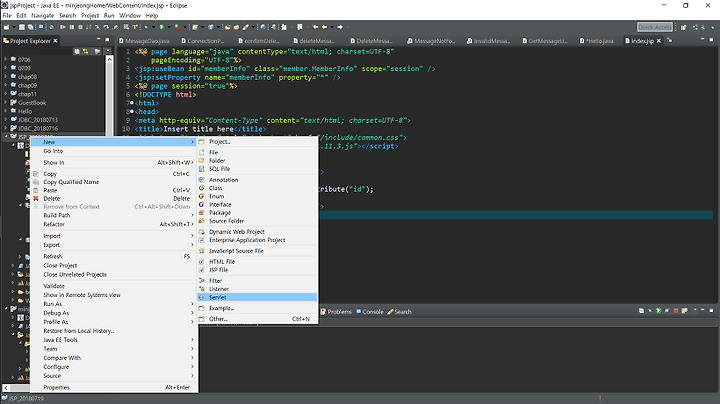Viewport: 720px width, 404px height.
Task: Open the Project Explorer view menu dropdown
Action: 108,51
